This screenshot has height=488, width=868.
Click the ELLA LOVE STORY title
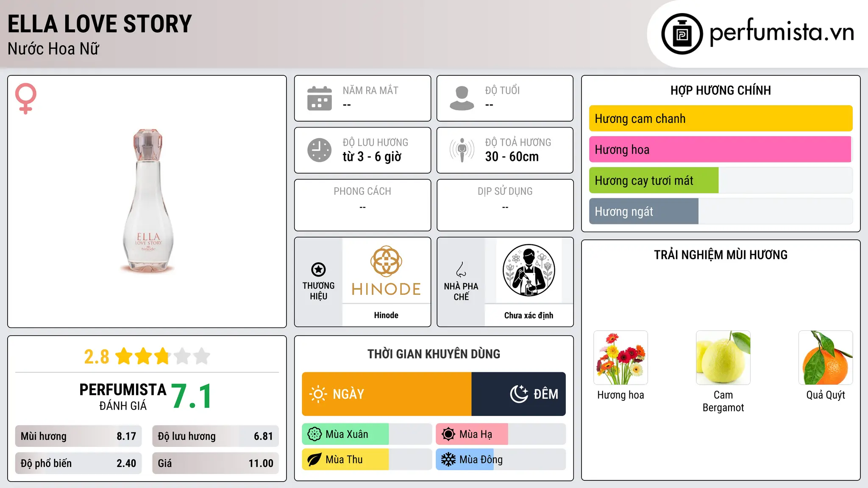click(100, 24)
